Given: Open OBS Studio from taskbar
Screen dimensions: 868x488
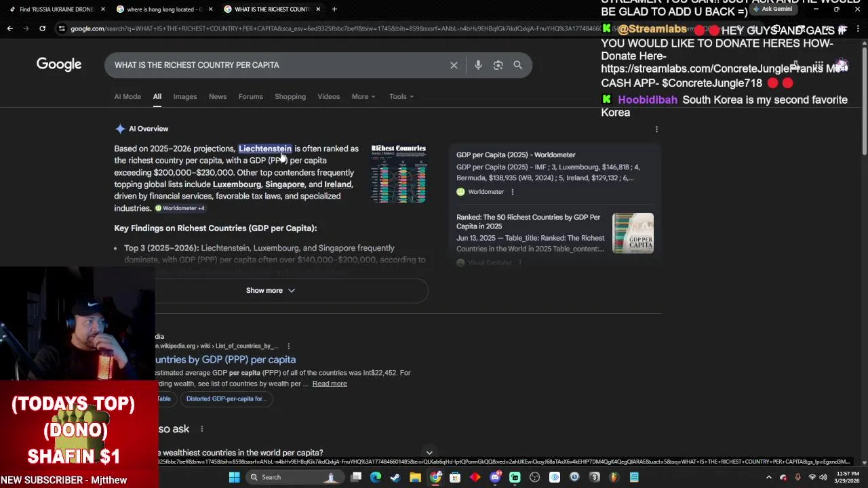Looking at the screenshot, I should pyautogui.click(x=534, y=477).
